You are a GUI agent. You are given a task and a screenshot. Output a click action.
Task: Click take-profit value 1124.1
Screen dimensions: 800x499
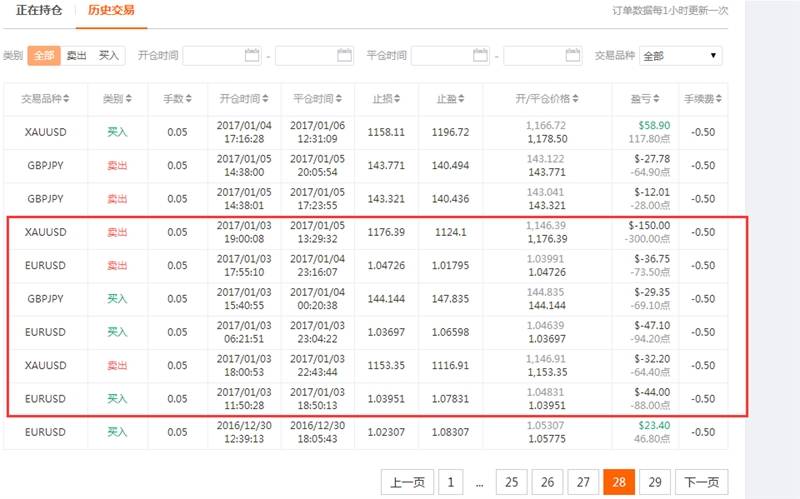[451, 232]
